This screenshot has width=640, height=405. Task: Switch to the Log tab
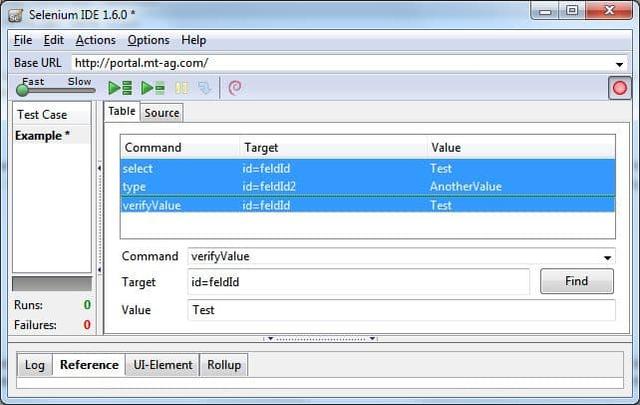pos(35,365)
